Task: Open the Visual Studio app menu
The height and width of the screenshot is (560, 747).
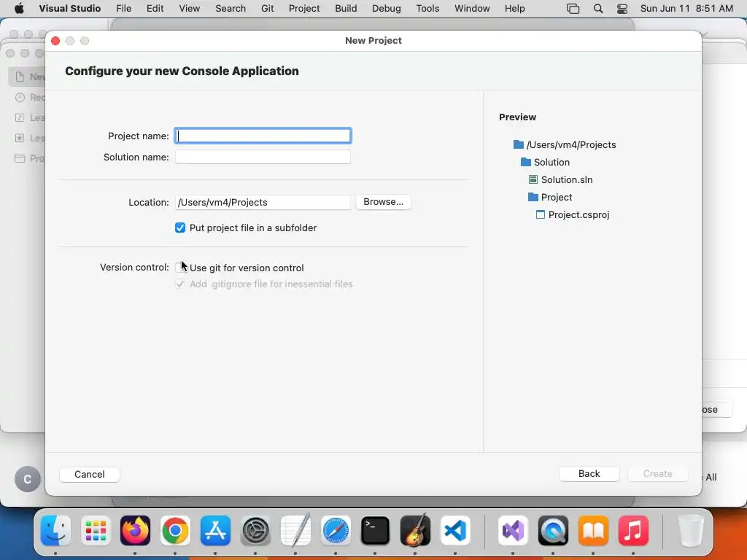Action: click(x=69, y=9)
